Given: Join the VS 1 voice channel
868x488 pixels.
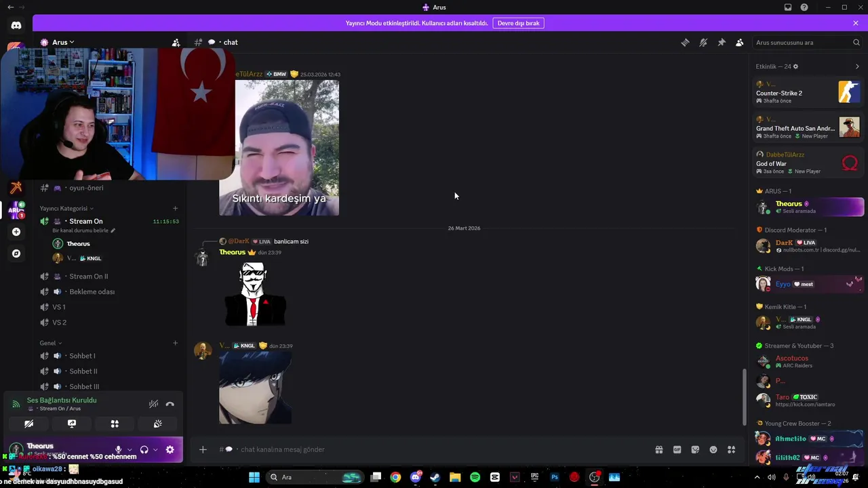Looking at the screenshot, I should point(59,307).
